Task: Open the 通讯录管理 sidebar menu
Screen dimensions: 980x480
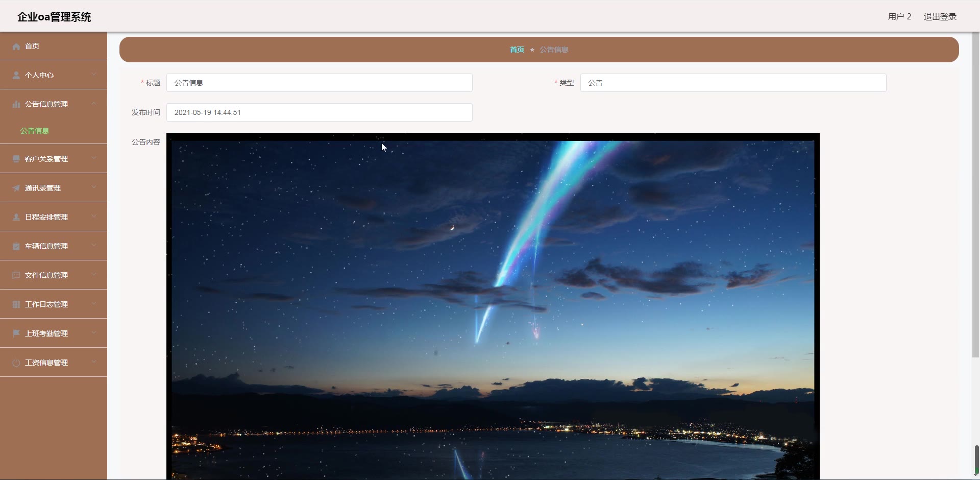Action: pos(54,188)
